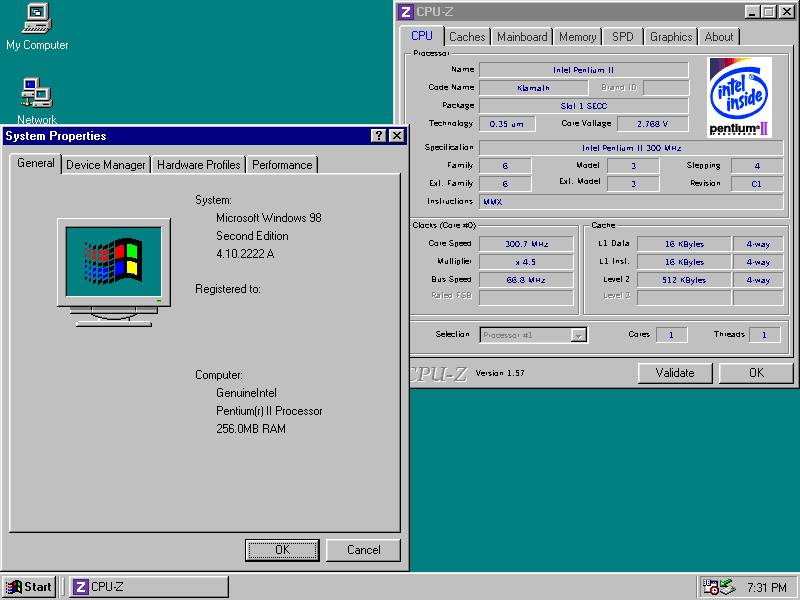Open the Hardware Profiles tab
Image resolution: width=800 pixels, height=600 pixels.
[198, 165]
